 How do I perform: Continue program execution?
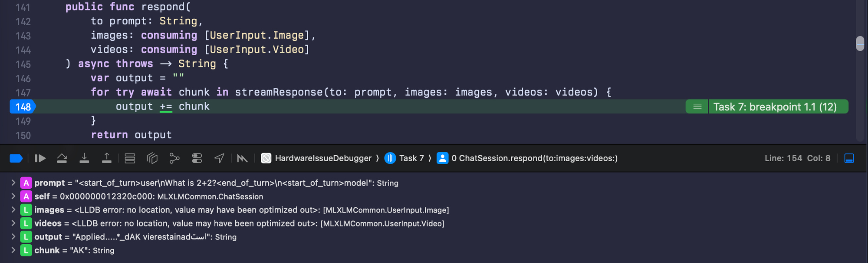[x=40, y=158]
